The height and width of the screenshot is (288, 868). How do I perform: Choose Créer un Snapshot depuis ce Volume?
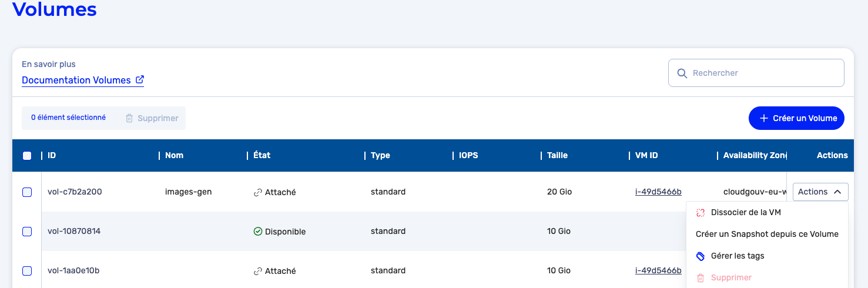pos(766,234)
